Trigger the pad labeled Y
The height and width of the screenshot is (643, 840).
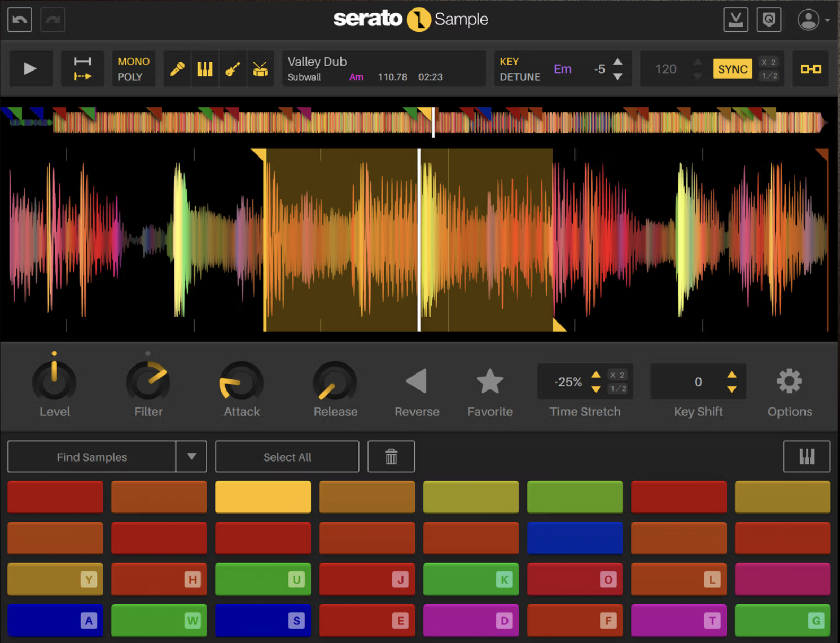[55, 579]
